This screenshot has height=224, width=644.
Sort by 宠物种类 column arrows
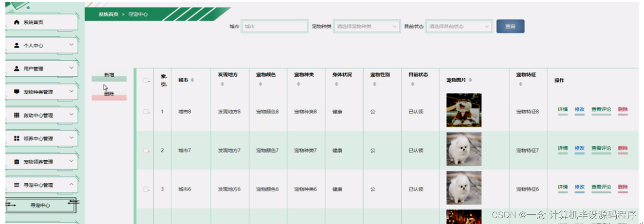298,85
